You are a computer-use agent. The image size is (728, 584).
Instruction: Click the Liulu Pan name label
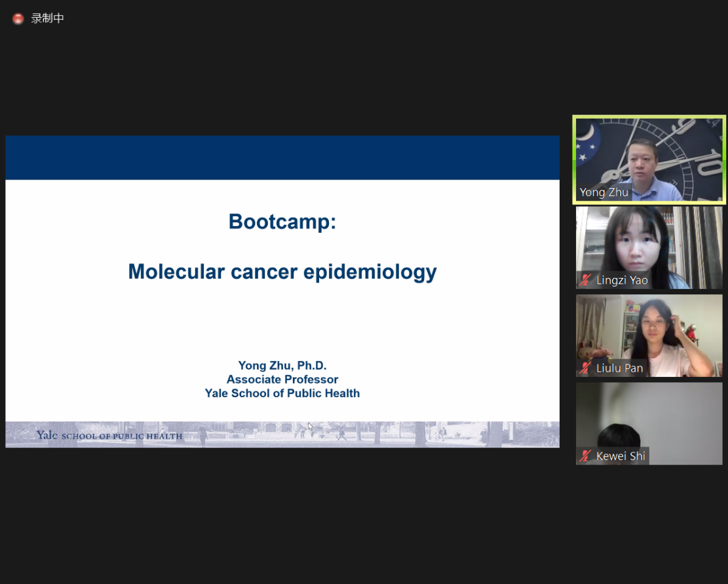[x=619, y=368]
